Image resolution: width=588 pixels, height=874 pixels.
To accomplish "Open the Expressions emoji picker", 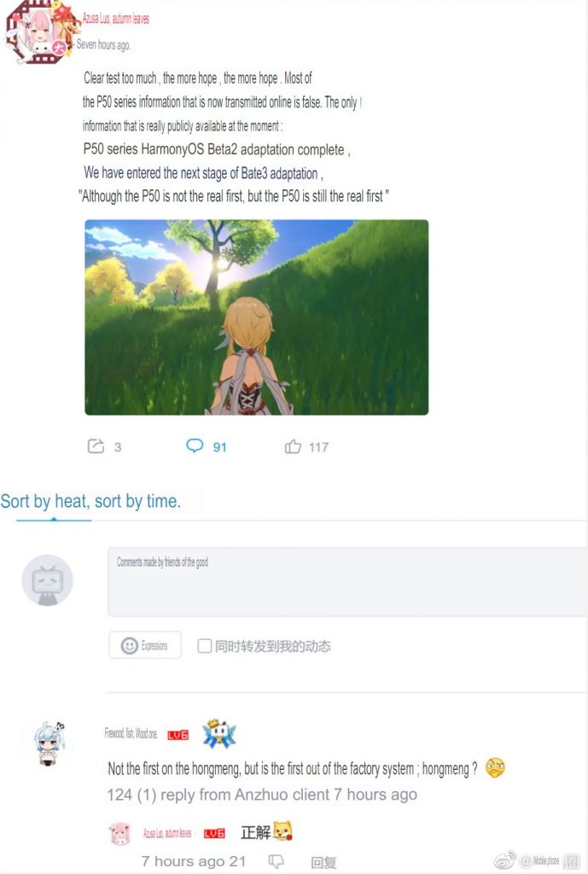I will click(x=145, y=645).
